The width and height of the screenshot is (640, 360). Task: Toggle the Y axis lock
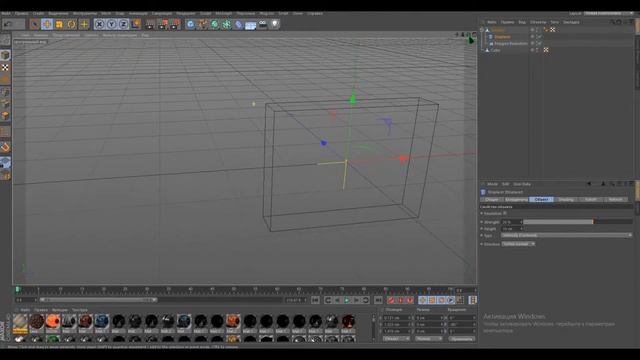(111, 24)
